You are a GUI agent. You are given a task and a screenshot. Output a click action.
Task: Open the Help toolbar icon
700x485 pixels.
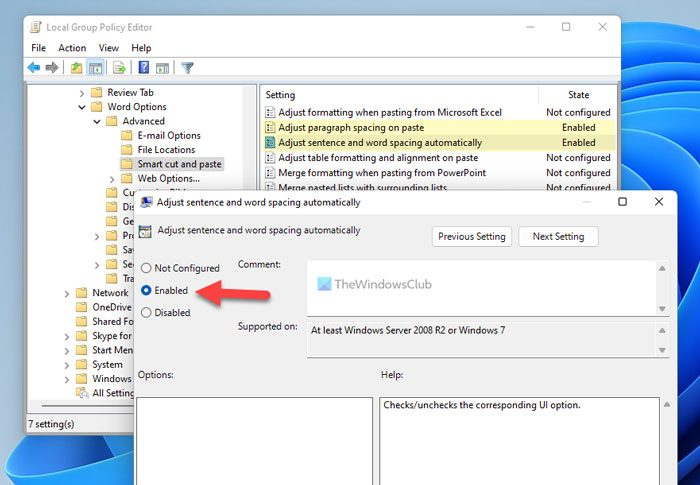(x=143, y=67)
